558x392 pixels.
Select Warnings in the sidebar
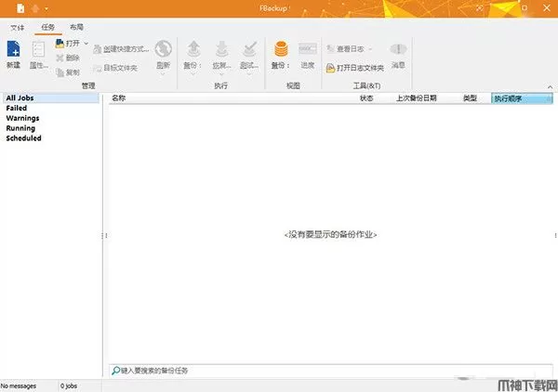(x=22, y=118)
